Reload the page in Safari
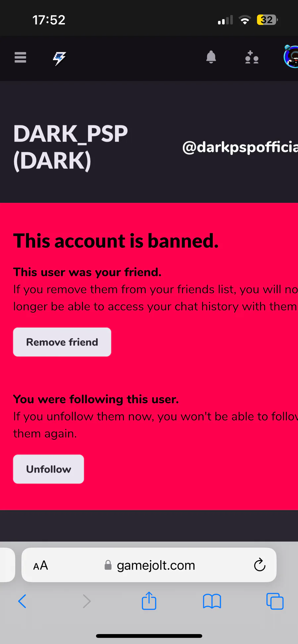 pos(260,565)
